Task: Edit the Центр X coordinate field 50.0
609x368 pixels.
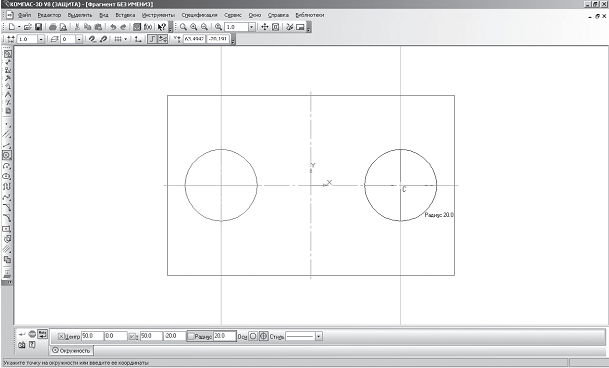Action: tap(92, 336)
